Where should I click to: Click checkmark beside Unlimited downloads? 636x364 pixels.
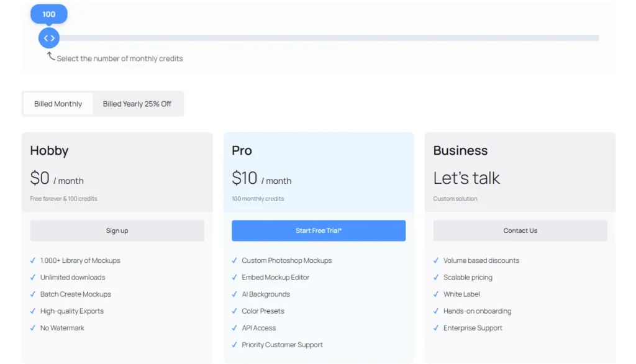tap(33, 278)
